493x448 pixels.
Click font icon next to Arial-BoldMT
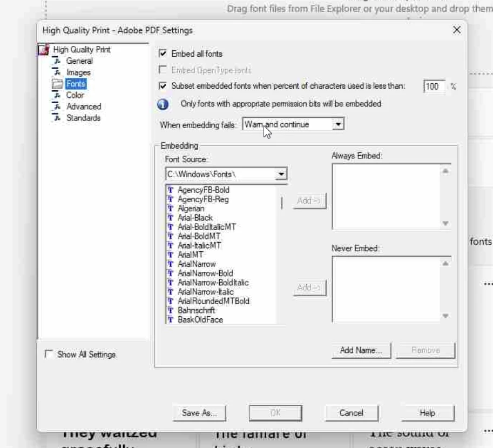pyautogui.click(x=171, y=236)
